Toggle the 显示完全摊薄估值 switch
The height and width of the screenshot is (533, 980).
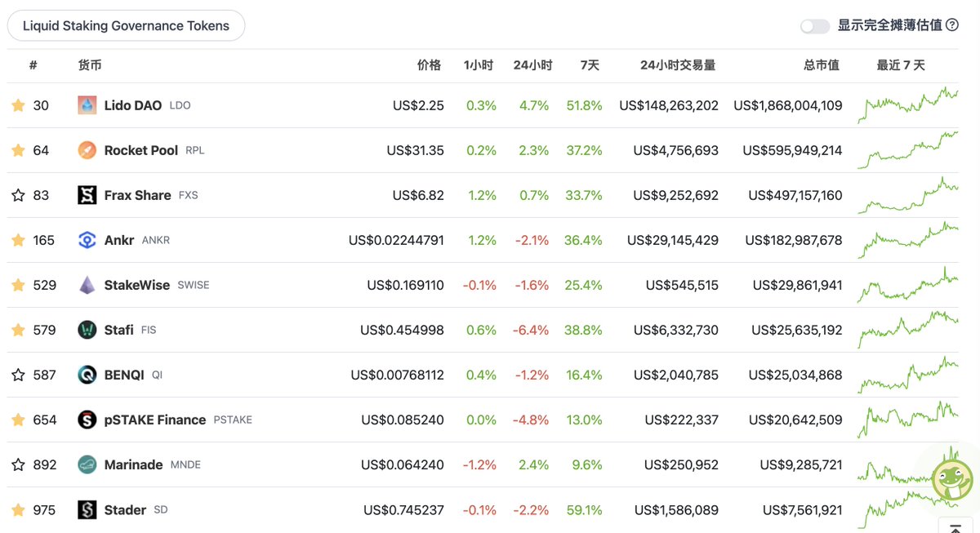click(x=815, y=26)
